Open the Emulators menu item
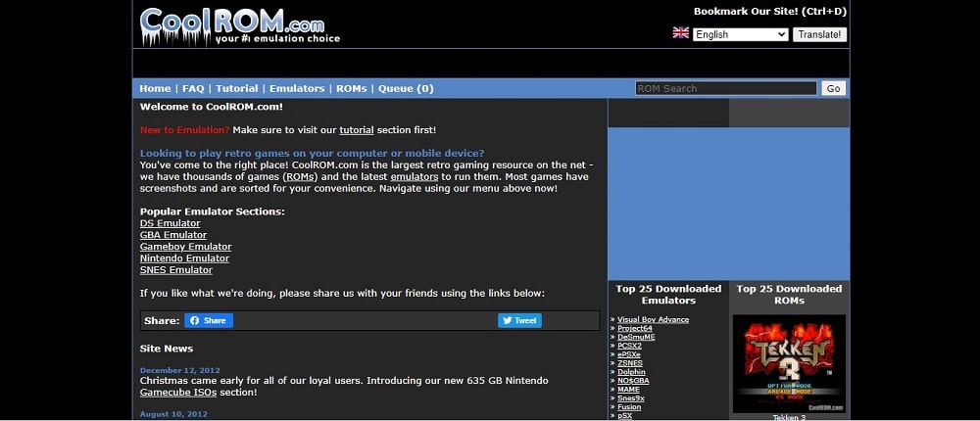Screen dimensions: 980x421 pyautogui.click(x=297, y=89)
